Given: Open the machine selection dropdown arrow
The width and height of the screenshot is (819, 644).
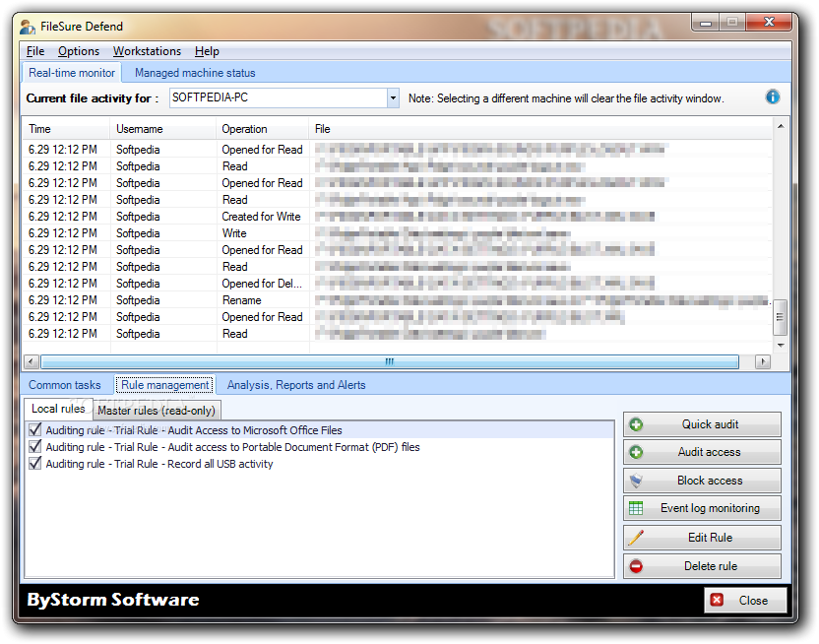Looking at the screenshot, I should pos(393,97).
